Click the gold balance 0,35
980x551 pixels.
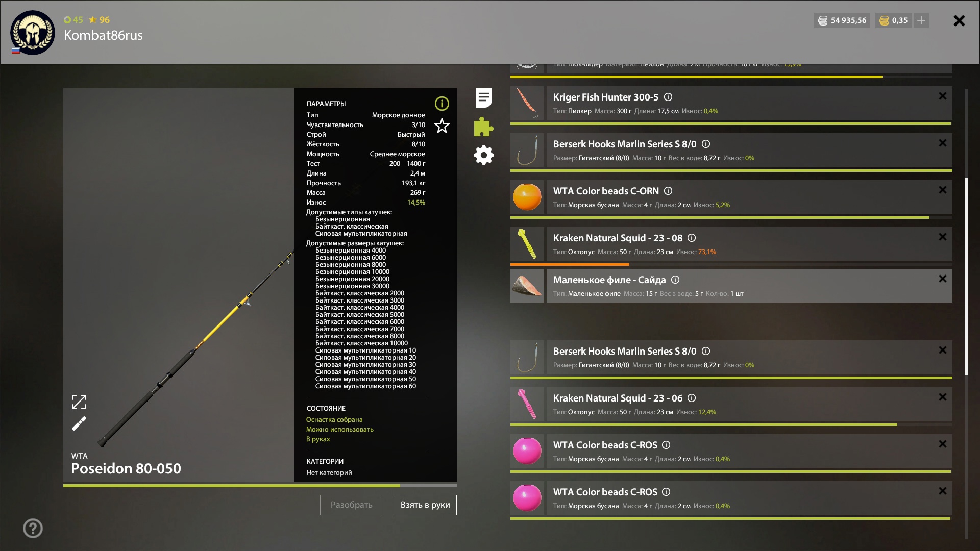tap(893, 20)
